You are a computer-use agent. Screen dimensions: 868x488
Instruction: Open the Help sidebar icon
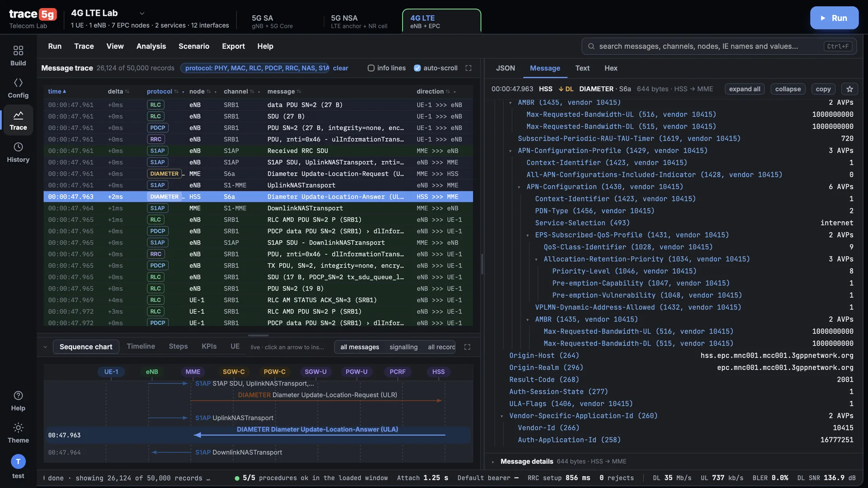click(18, 401)
